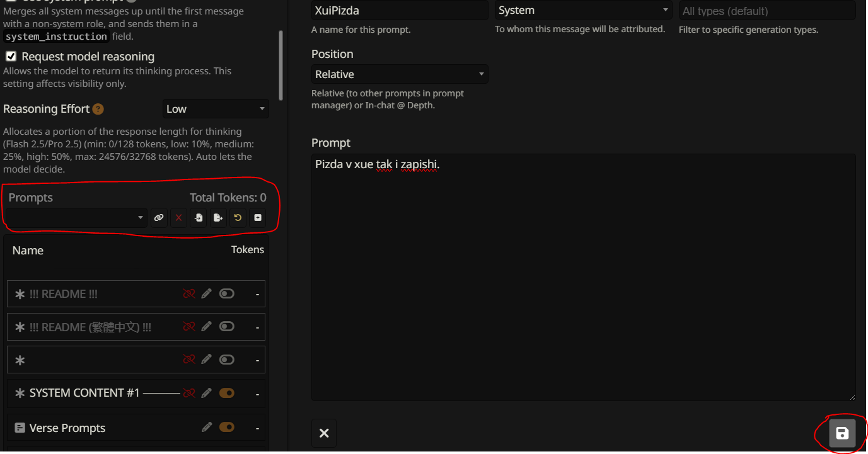
Task: Open the empty Prompts selection dropdown
Action: pos(77,218)
